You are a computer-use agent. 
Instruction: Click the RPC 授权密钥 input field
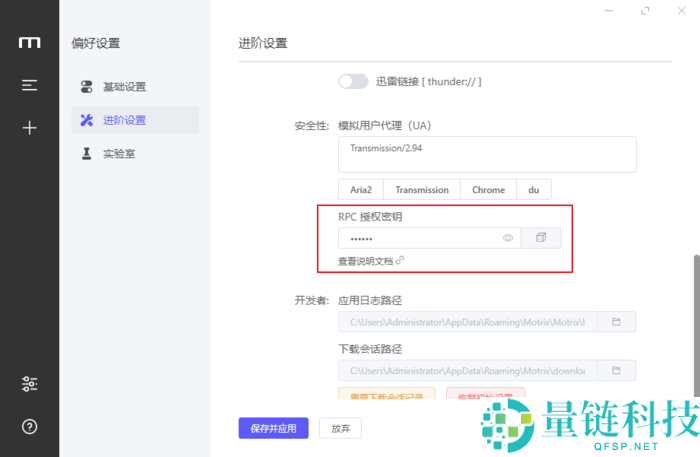tap(420, 238)
